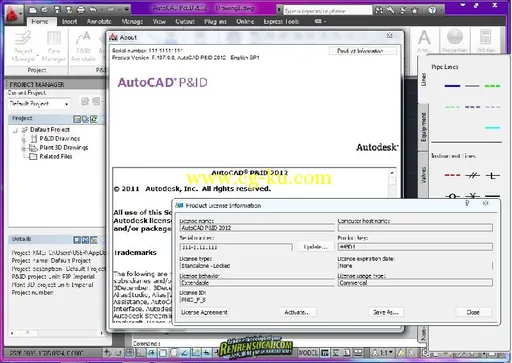Click Save As... in the License dialog
This screenshot has height=363, width=512.
pos(386,312)
